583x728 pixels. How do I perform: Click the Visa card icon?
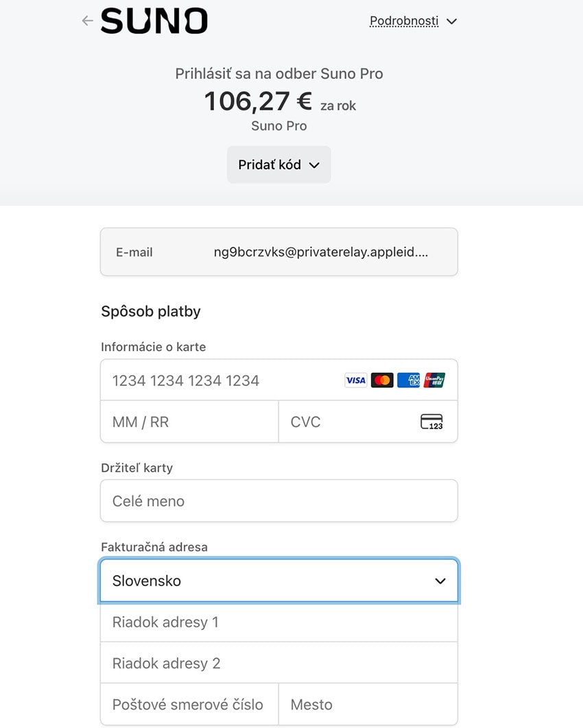click(x=355, y=380)
